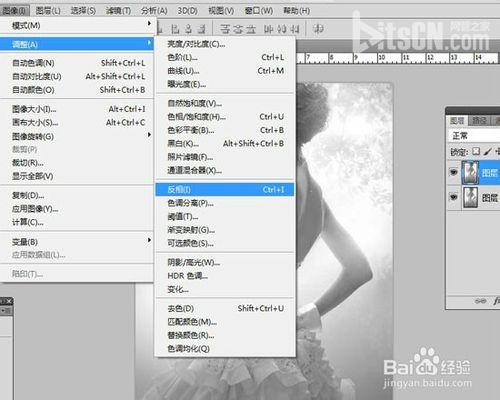Select 图像大小(I) in the Image menu
Image resolution: width=500 pixels, height=400 pixels.
coord(77,109)
